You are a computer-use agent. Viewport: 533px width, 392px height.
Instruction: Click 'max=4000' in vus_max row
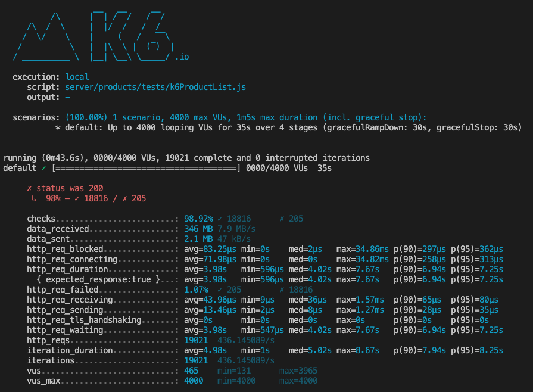(x=298, y=381)
